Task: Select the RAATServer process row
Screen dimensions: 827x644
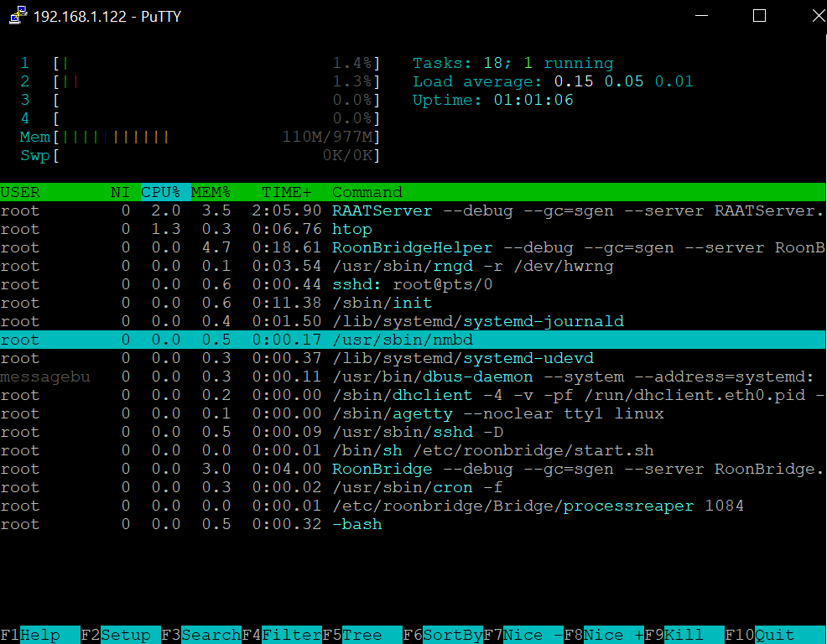Action: click(x=413, y=210)
